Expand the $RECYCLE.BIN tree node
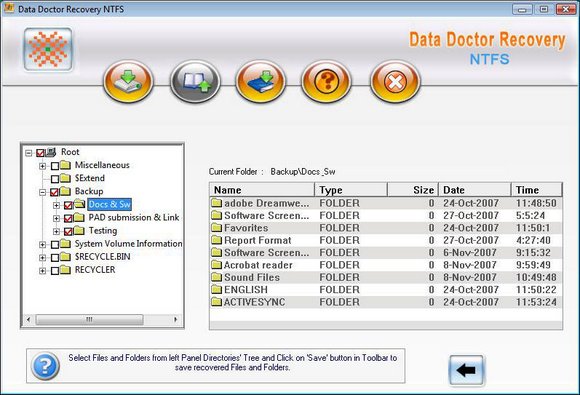This screenshot has width=580, height=395. pos(43,257)
